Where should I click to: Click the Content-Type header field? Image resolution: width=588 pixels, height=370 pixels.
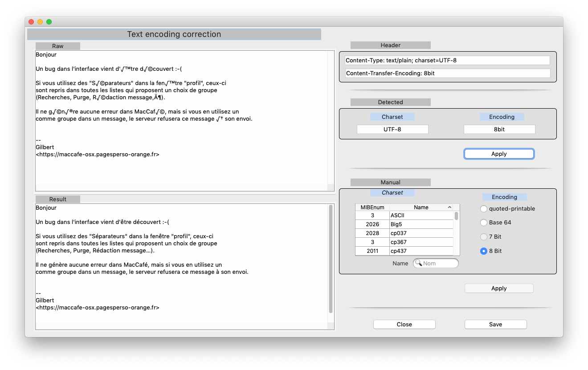tap(447, 60)
